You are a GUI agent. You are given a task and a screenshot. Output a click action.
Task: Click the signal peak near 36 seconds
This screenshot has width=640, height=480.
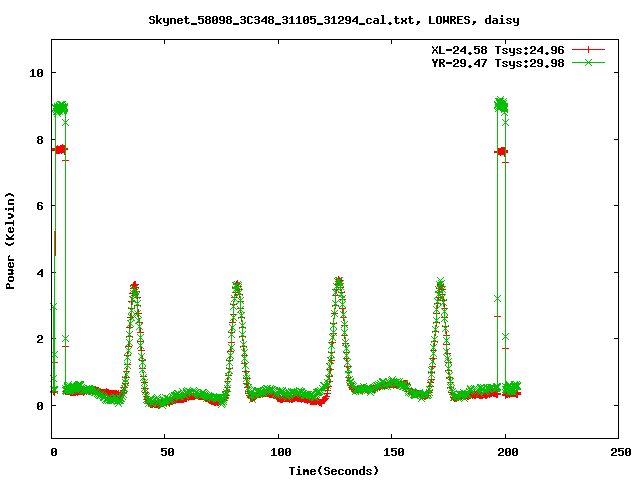(135, 286)
